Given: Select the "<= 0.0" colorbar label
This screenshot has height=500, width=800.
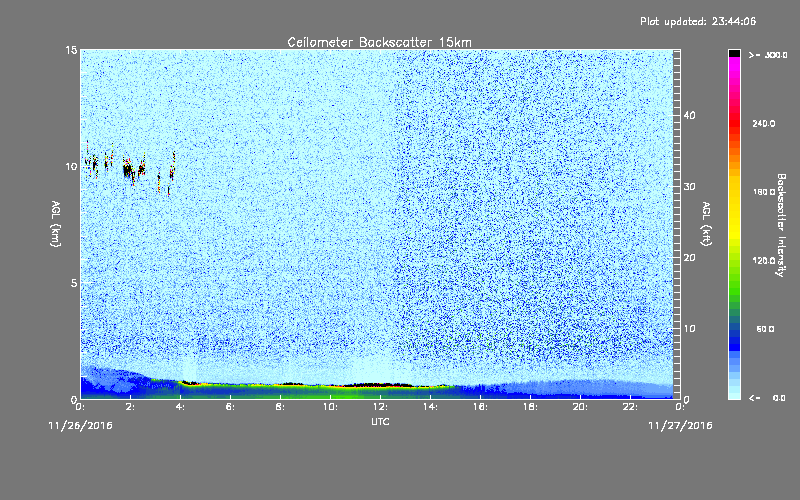Looking at the screenshot, I should [x=768, y=397].
